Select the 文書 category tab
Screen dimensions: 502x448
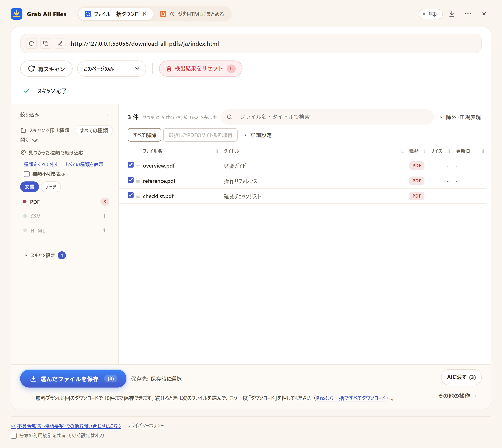coord(30,187)
